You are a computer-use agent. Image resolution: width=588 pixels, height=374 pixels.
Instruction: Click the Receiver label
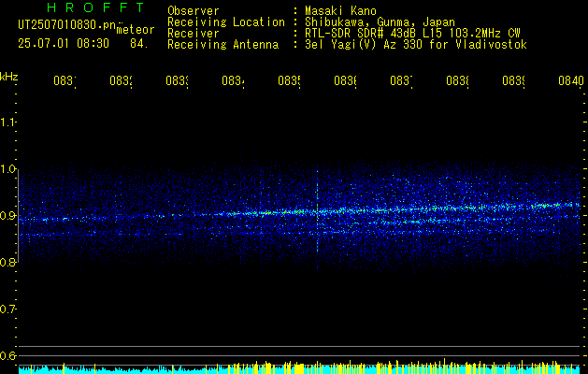click(x=194, y=34)
